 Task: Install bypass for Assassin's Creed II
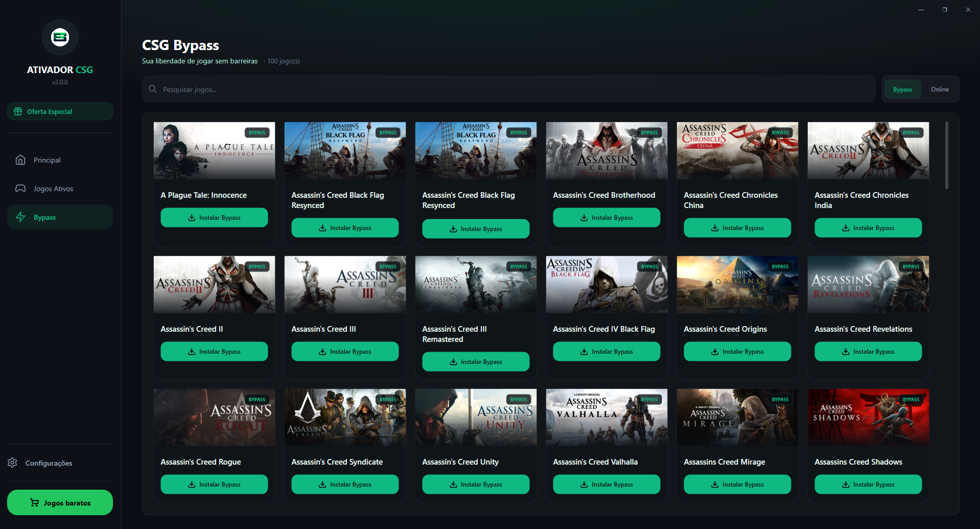tap(214, 352)
